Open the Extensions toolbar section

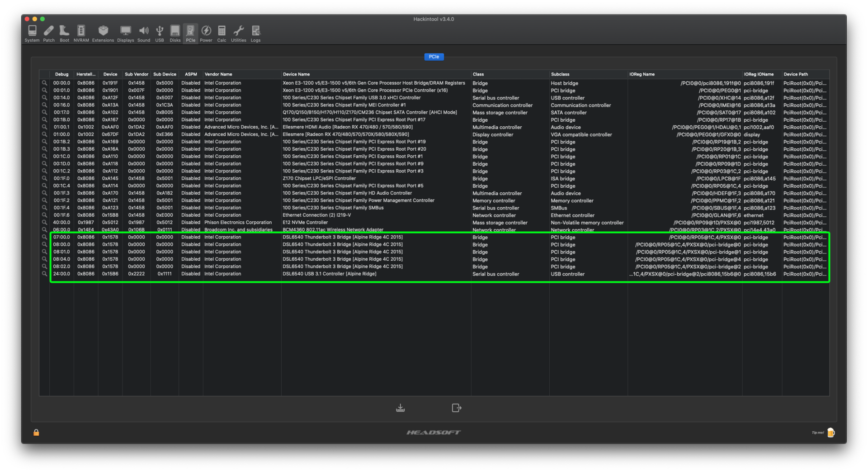pos(103,33)
